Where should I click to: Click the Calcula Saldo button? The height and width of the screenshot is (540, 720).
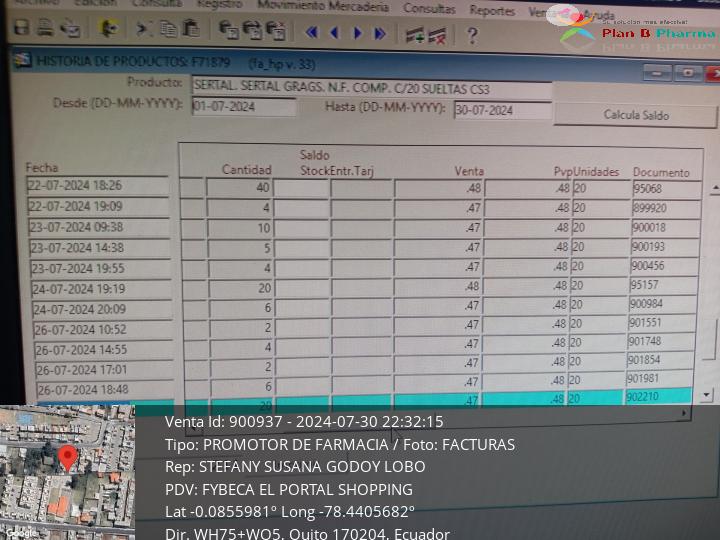636,115
